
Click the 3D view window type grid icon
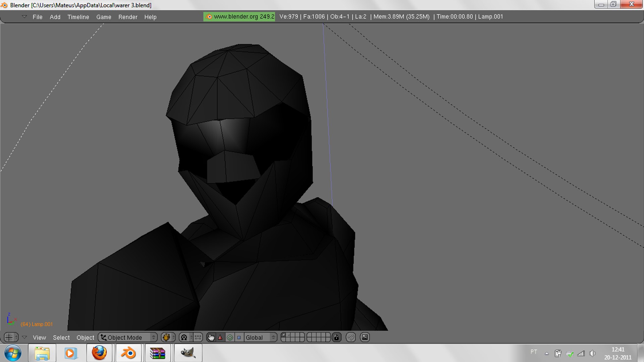[x=10, y=337]
